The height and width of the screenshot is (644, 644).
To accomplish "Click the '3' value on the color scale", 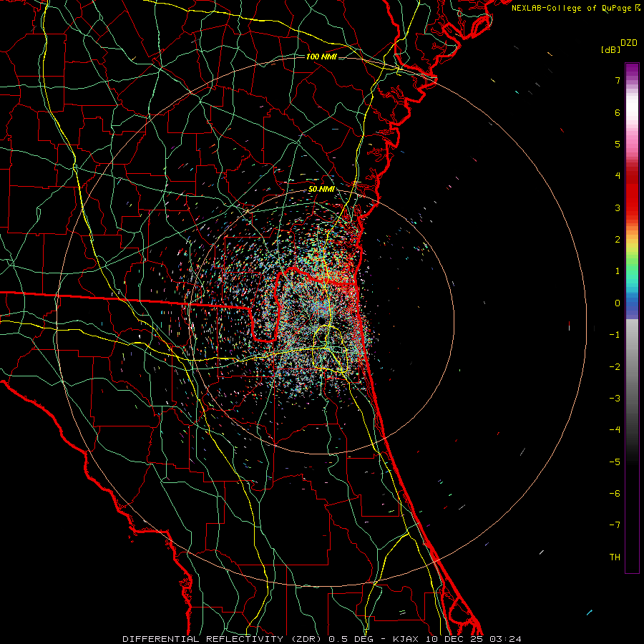I will pos(618,208).
